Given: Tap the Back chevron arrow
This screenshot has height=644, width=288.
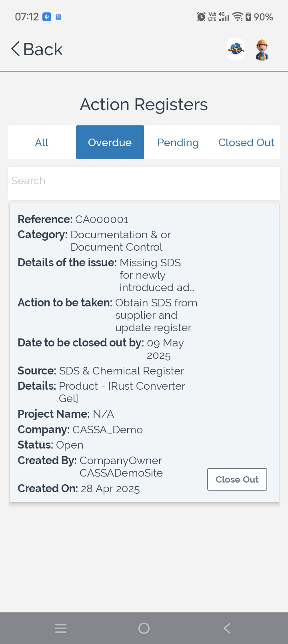Looking at the screenshot, I should coord(15,49).
